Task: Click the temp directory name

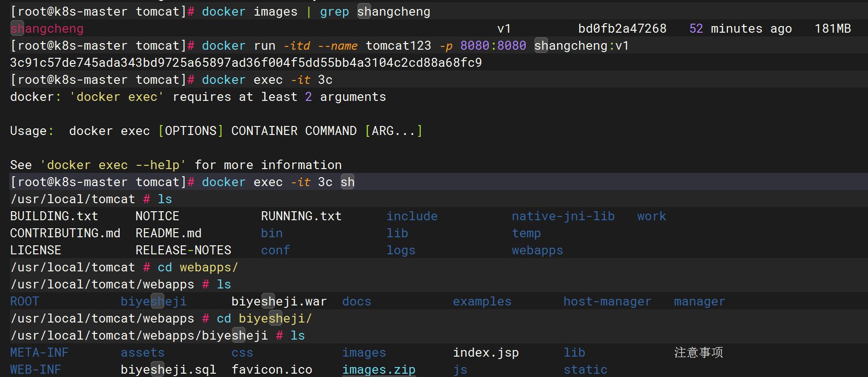Action: tap(526, 233)
